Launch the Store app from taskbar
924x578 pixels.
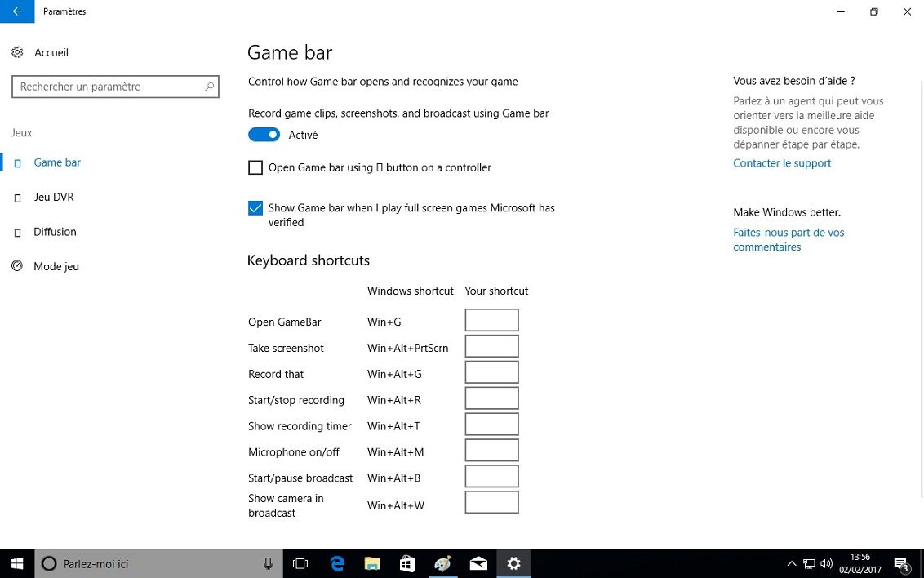pyautogui.click(x=407, y=563)
